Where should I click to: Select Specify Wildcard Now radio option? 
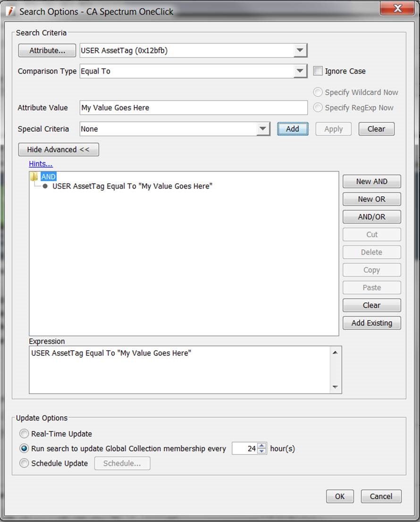coord(318,92)
